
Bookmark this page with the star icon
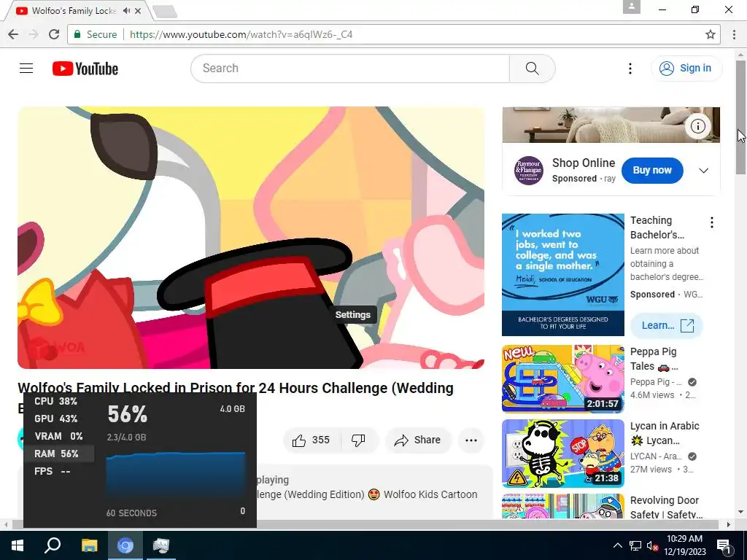pyautogui.click(x=711, y=34)
